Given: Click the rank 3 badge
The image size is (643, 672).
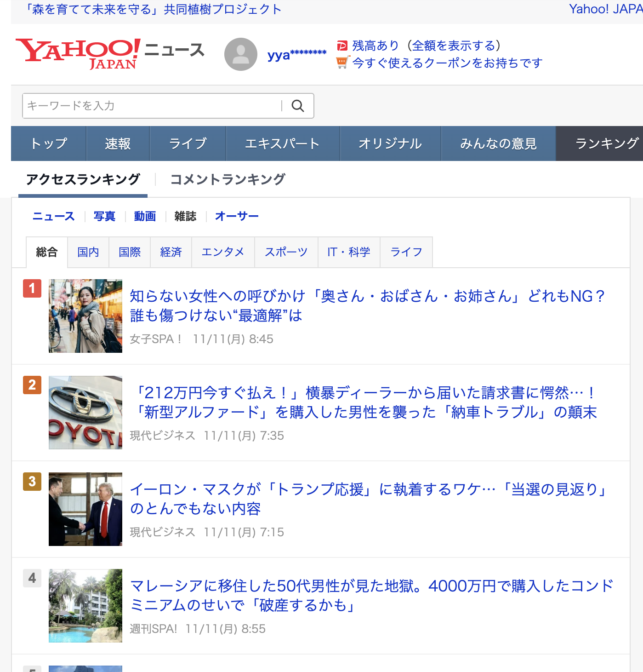Looking at the screenshot, I should click(x=32, y=482).
